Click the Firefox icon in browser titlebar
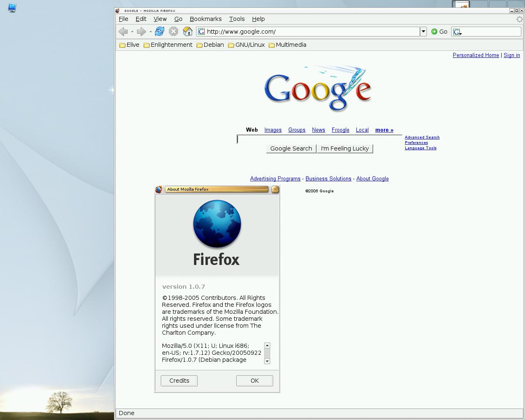Screen dimensions: 525x420 (x=118, y=11)
